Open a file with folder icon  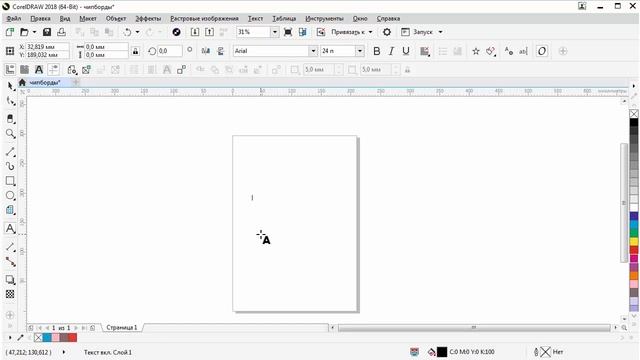point(24,32)
